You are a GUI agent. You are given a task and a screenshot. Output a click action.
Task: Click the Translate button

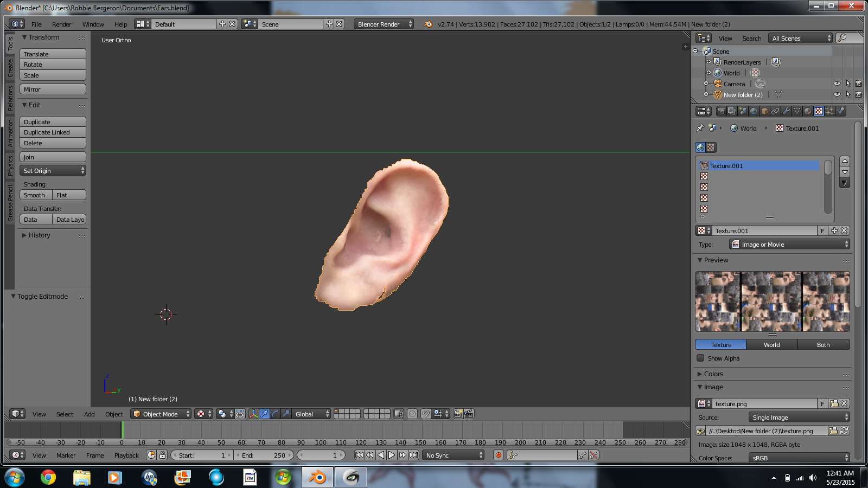click(53, 54)
